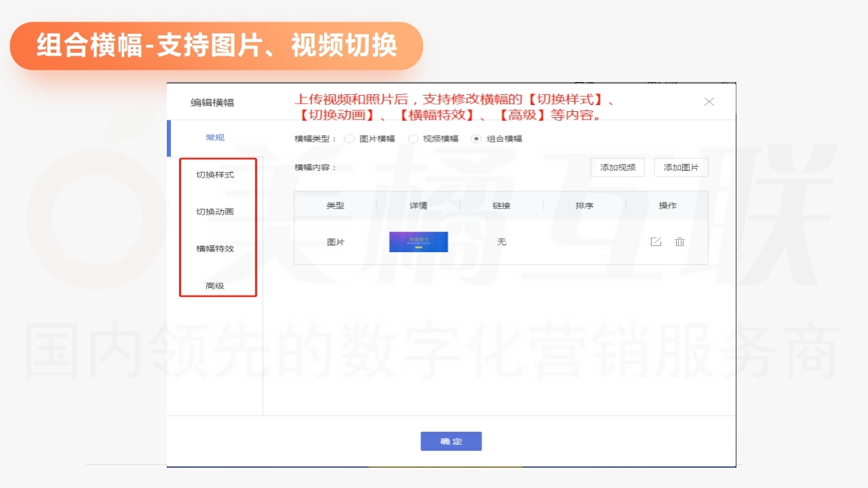Click the 添加视频 button
This screenshot has height=488, width=868.
coord(618,167)
